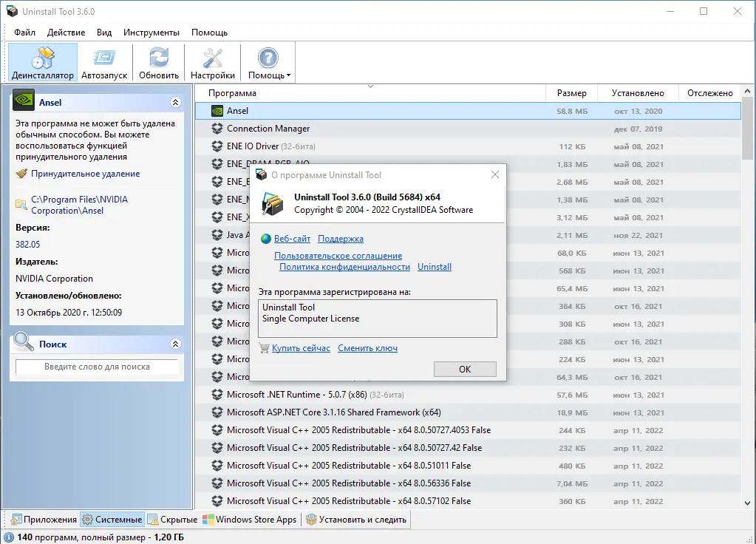Click the key icon beside Купить сейчас
Viewport: 756px width, 544px height.
pos(263,348)
